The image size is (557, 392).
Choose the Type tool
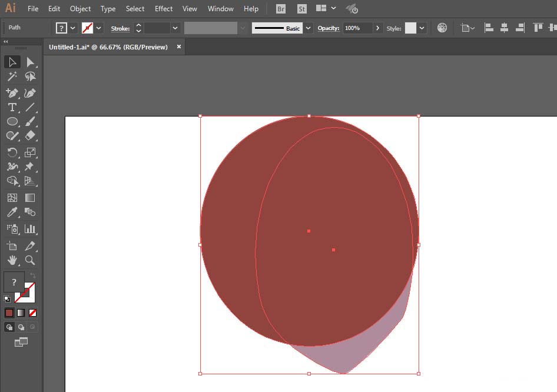click(x=12, y=107)
